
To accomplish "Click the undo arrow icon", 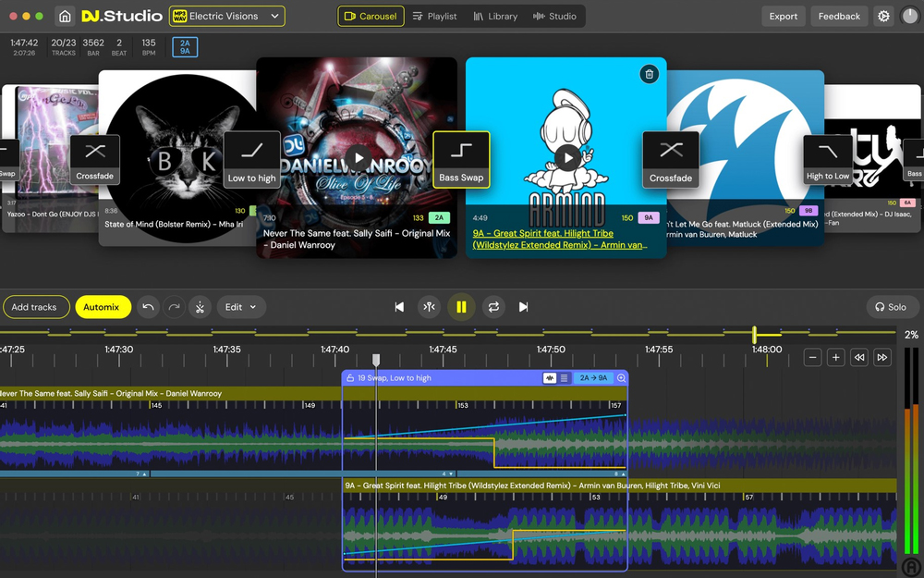I will (x=148, y=306).
